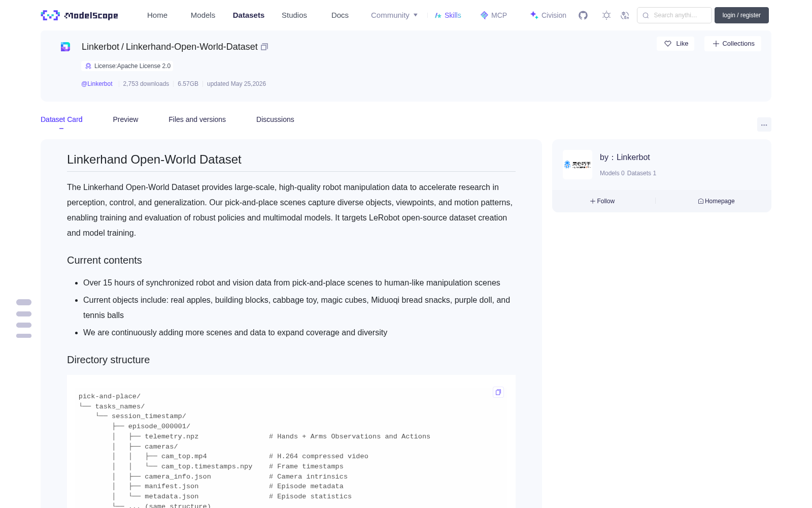Click 'pick-and-place/' root folder text
This screenshot has width=812, height=508.
tap(110, 396)
